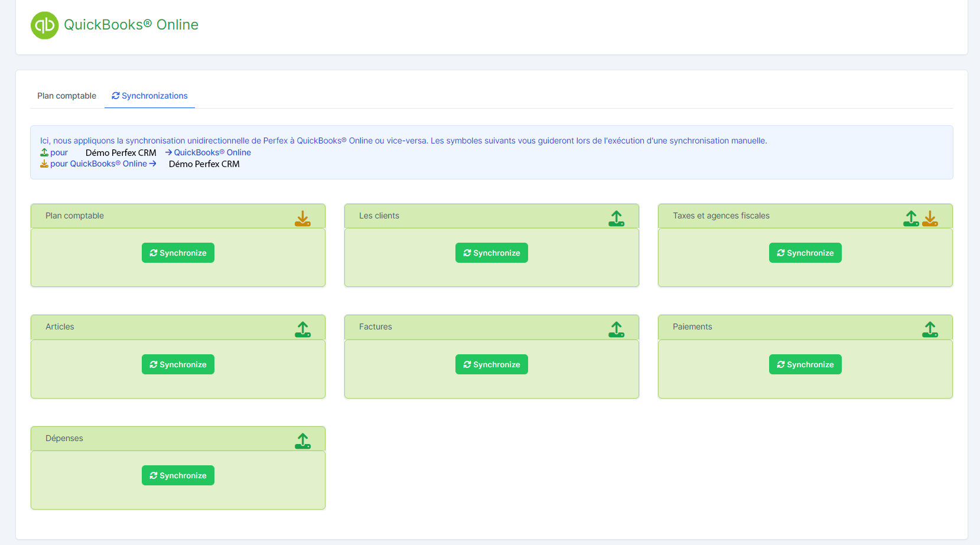Click arrow icon after 'pour QuickBooks® Online'
This screenshot has width=980, height=545.
pyautogui.click(x=152, y=164)
